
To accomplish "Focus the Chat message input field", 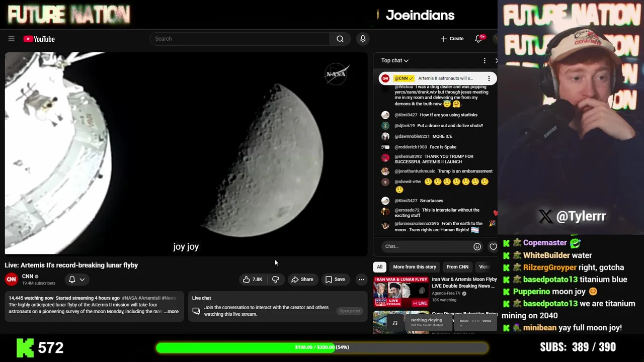I will [x=427, y=246].
